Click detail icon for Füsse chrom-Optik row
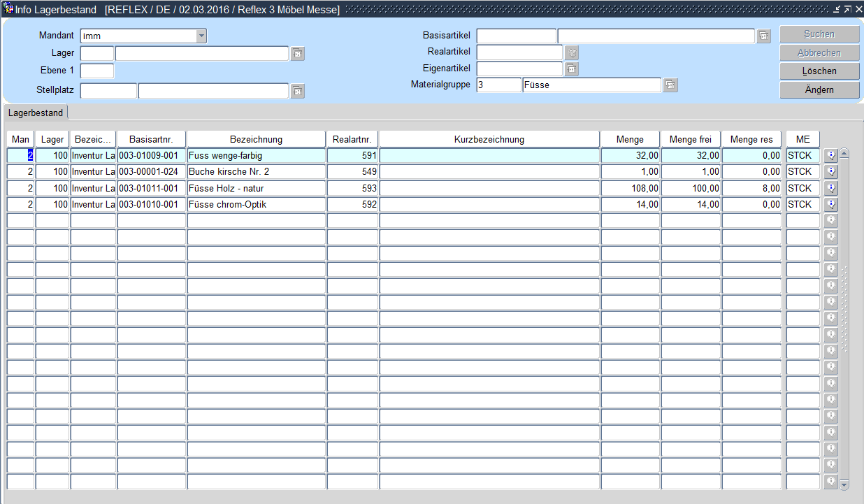This screenshot has height=504, width=864. pyautogui.click(x=831, y=205)
